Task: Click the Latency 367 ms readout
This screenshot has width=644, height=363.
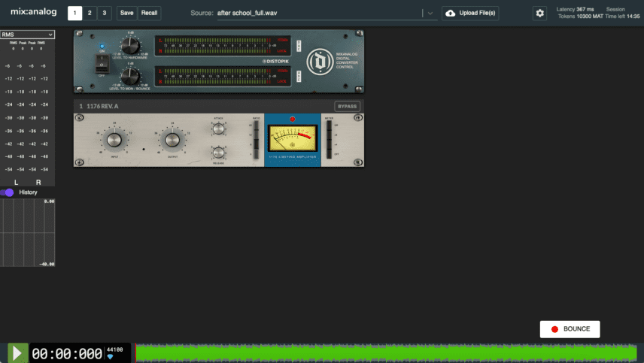Action: [575, 10]
